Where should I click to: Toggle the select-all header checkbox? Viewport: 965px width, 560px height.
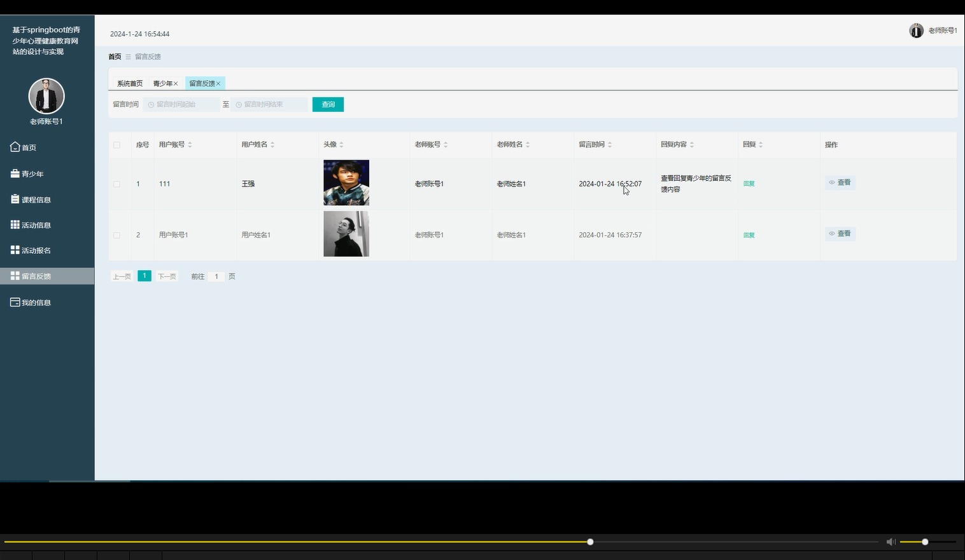pos(116,145)
